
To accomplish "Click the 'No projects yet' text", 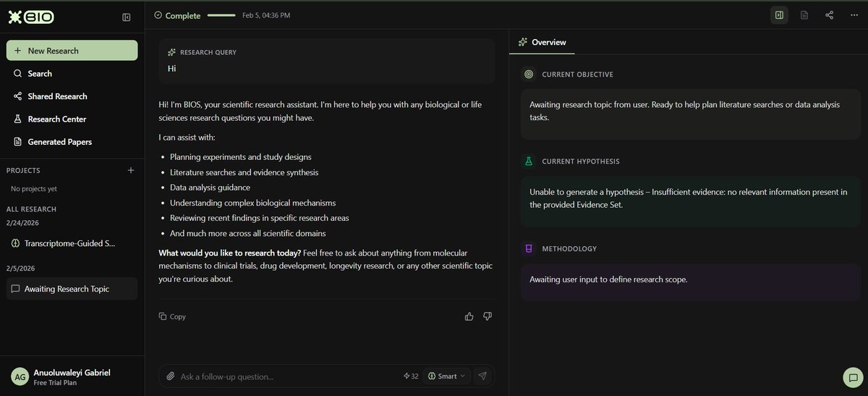I will (34, 189).
